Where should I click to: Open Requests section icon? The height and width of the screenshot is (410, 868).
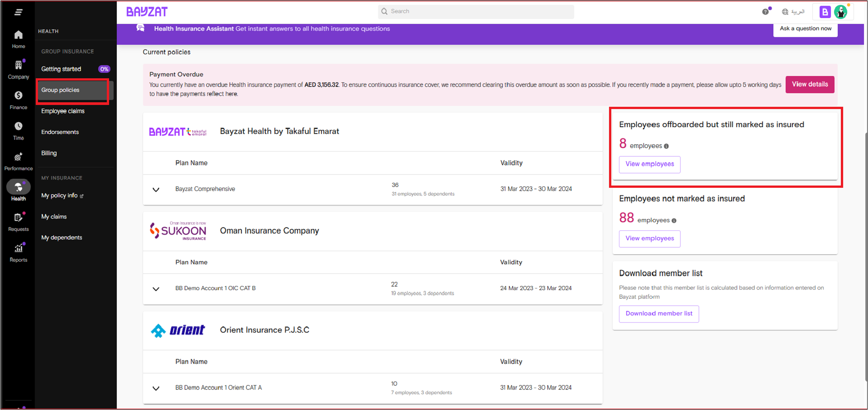point(18,222)
